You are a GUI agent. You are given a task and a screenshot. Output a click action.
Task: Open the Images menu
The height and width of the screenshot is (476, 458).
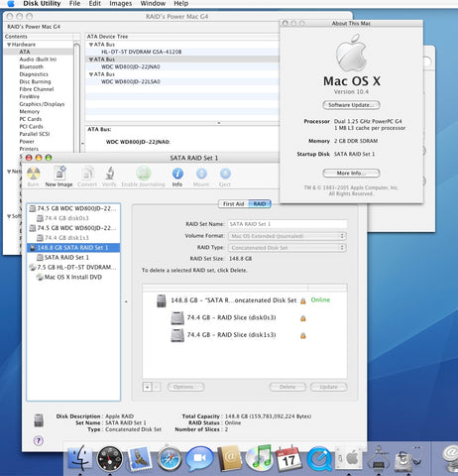click(x=121, y=4)
